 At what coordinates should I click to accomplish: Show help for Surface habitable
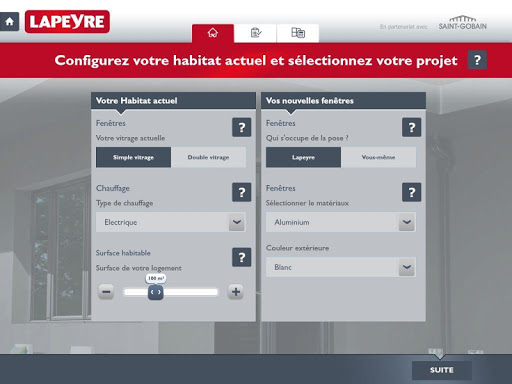pos(242,257)
